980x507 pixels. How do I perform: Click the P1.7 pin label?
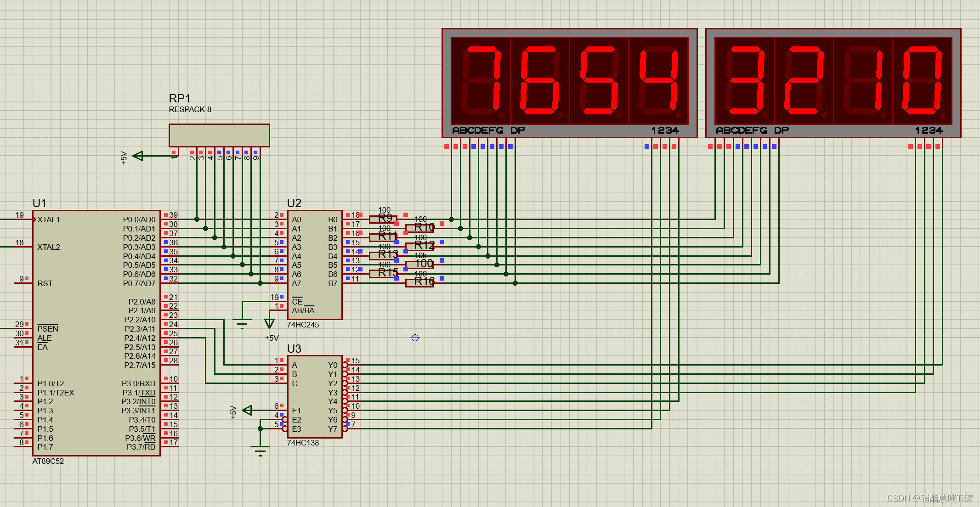45,447
